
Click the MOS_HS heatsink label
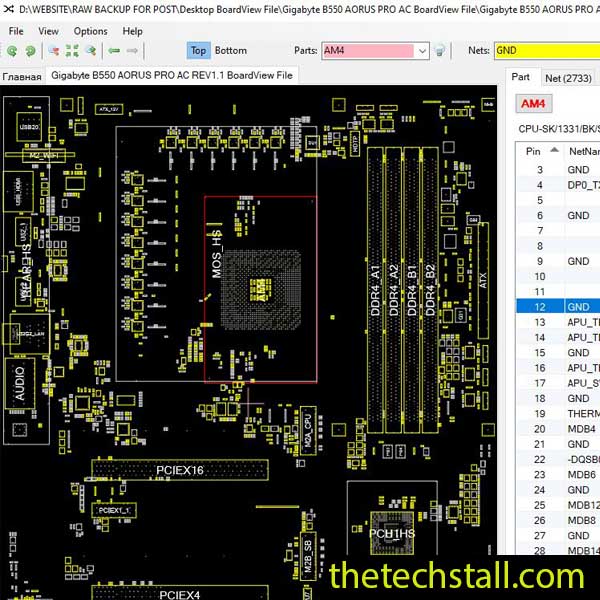tap(217, 254)
